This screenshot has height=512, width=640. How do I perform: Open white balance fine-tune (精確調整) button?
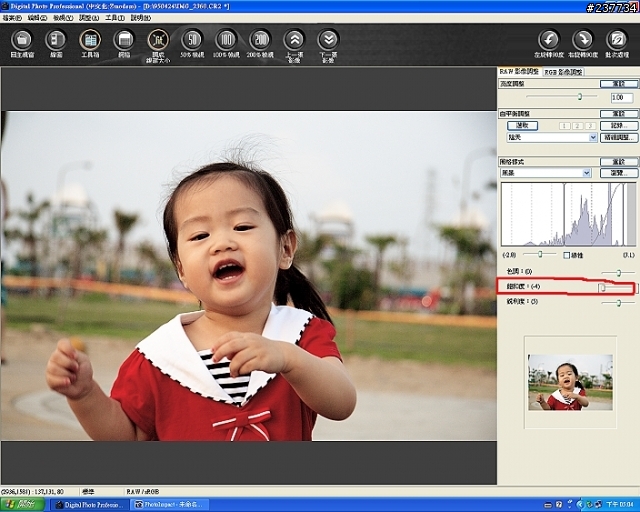tap(619, 138)
